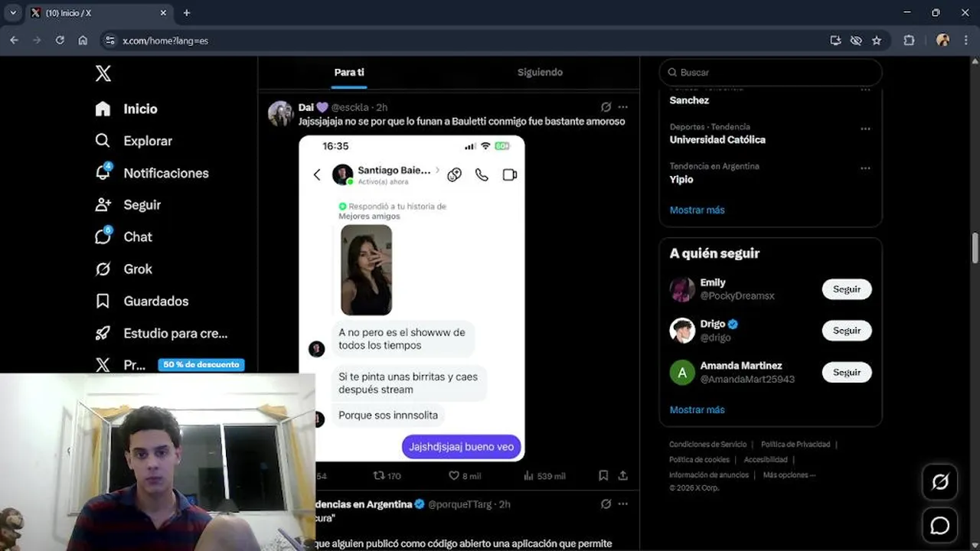Image resolution: width=980 pixels, height=551 pixels.
Task: Reload the page
Action: click(60, 41)
